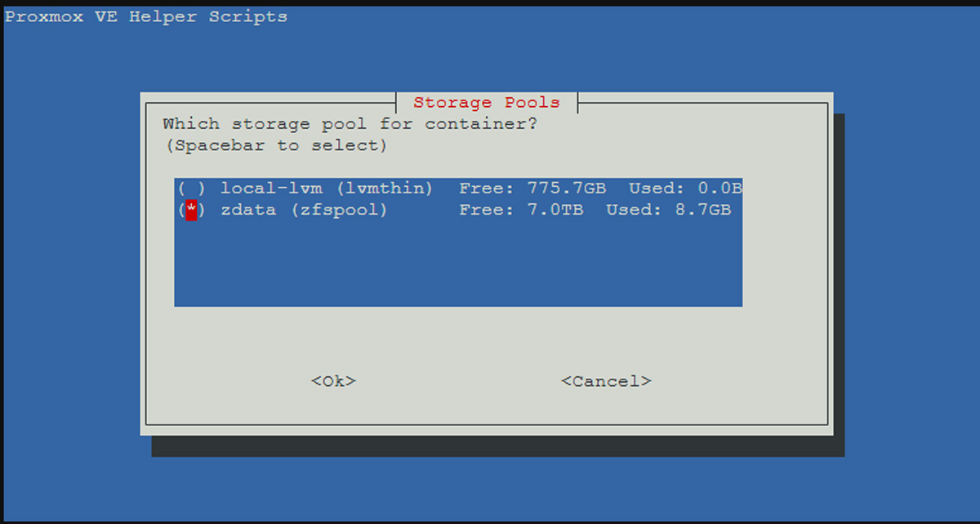Click the Free: 7.0TB value for zdata
This screenshot has width=980, height=524.
[x=521, y=211]
